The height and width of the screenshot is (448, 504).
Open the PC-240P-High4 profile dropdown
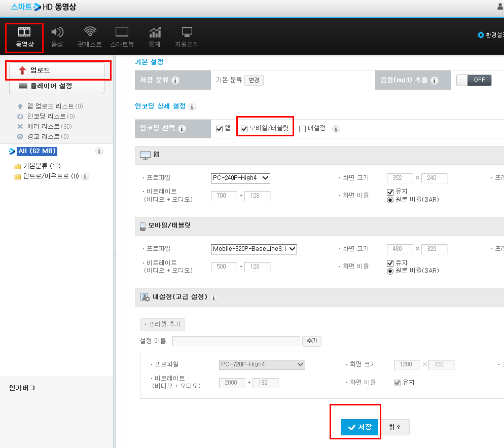(240, 178)
